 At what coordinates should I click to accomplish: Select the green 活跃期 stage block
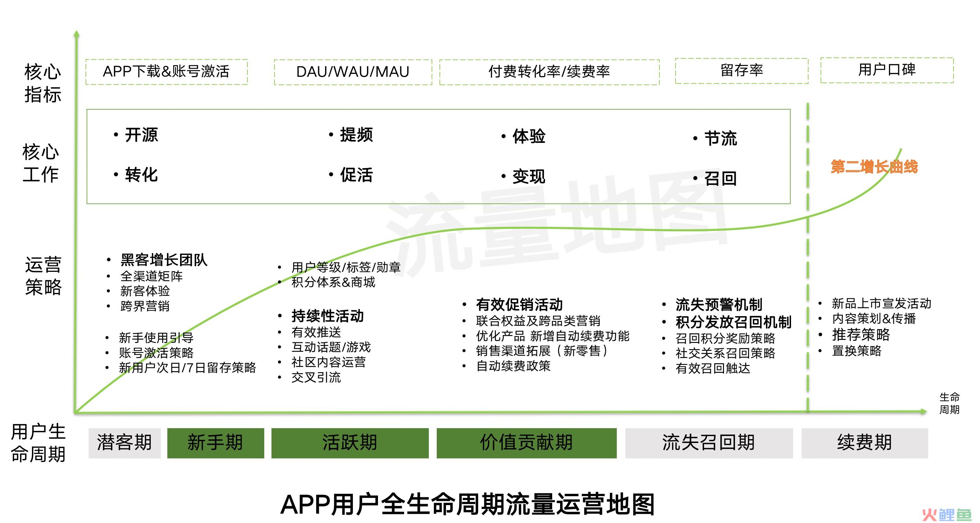pyautogui.click(x=349, y=443)
